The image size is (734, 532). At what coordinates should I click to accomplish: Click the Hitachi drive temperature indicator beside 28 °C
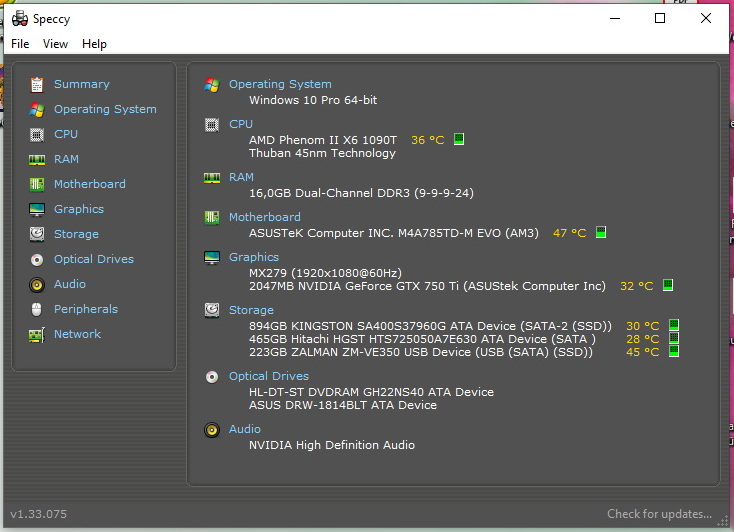pyautogui.click(x=674, y=338)
